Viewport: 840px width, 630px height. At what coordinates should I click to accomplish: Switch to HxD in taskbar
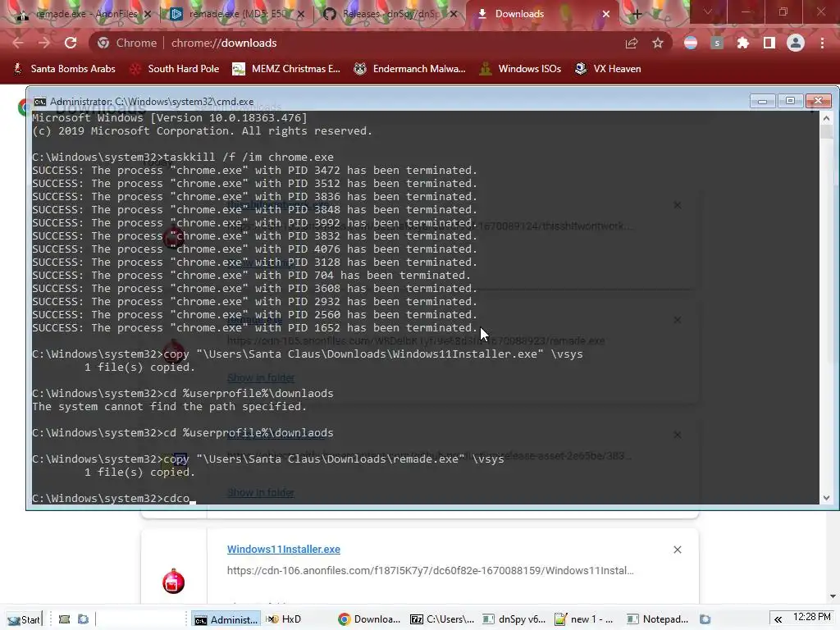[x=284, y=619]
